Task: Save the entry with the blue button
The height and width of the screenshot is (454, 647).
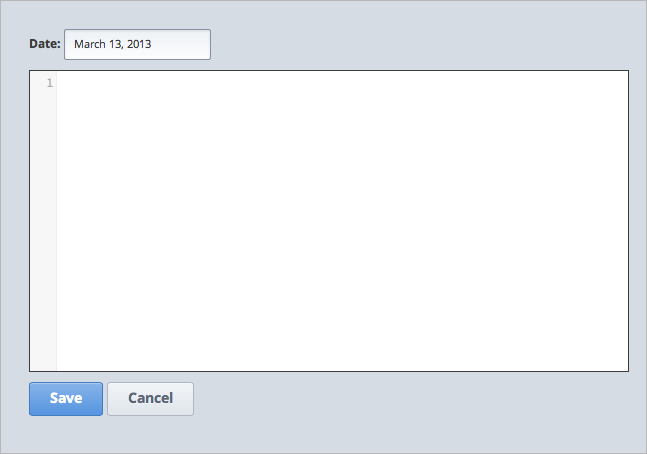Action: 66,398
